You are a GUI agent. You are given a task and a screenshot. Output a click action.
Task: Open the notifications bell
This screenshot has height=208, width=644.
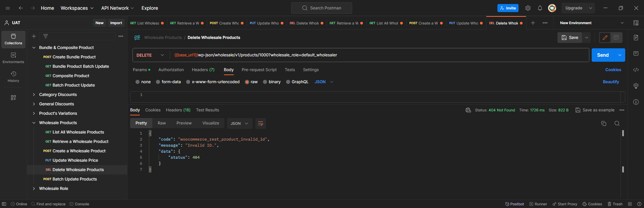click(x=540, y=8)
